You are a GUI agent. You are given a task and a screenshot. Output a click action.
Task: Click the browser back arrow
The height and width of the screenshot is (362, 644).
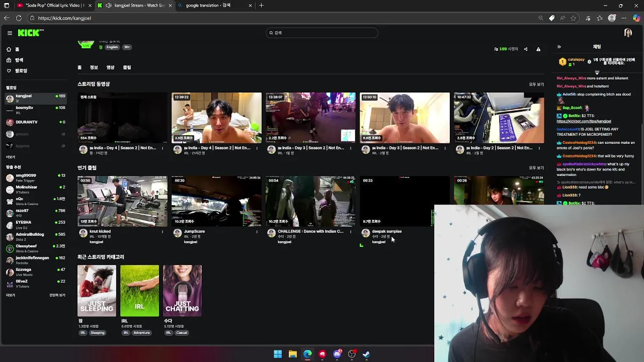[7, 18]
